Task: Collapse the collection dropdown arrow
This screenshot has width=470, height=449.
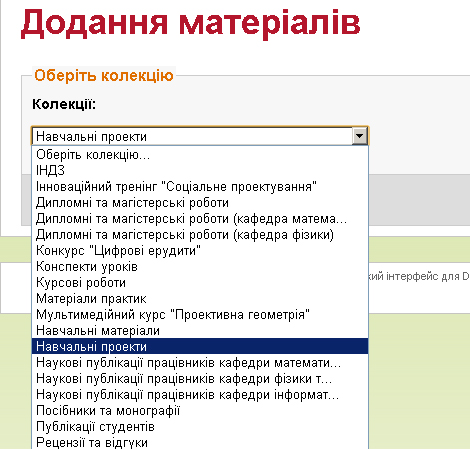Action: tap(360, 136)
